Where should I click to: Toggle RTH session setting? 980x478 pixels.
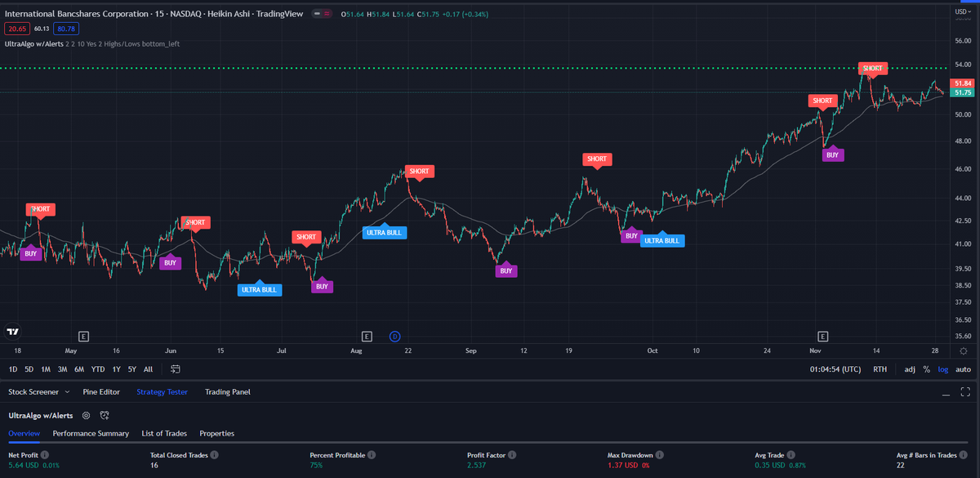[x=880, y=369]
